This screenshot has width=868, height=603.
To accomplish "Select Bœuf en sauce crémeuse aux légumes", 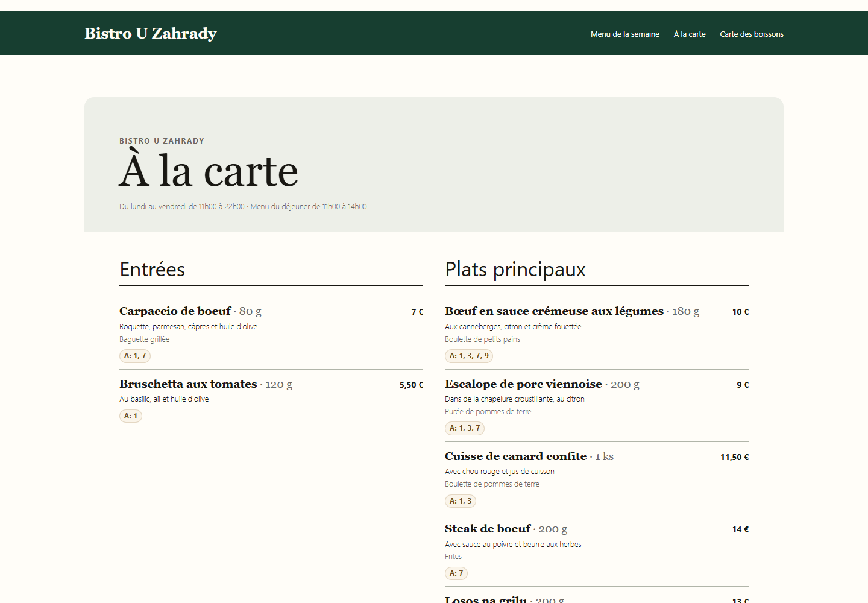I will [x=554, y=311].
